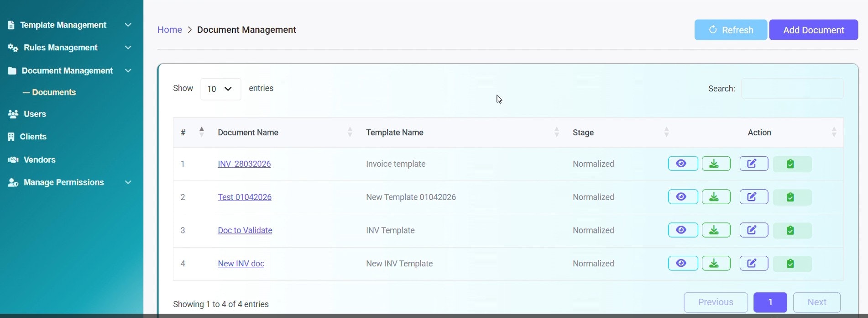
Task: Edit the INV_28032026 document
Action: pos(753,164)
